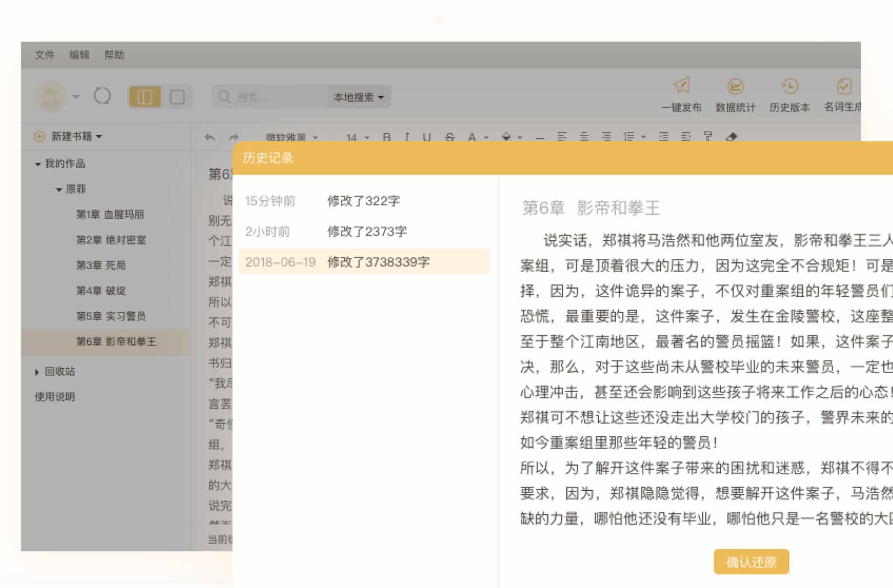Collapse the 我的作品 tree node
The image size is (893, 588).
click(37, 164)
